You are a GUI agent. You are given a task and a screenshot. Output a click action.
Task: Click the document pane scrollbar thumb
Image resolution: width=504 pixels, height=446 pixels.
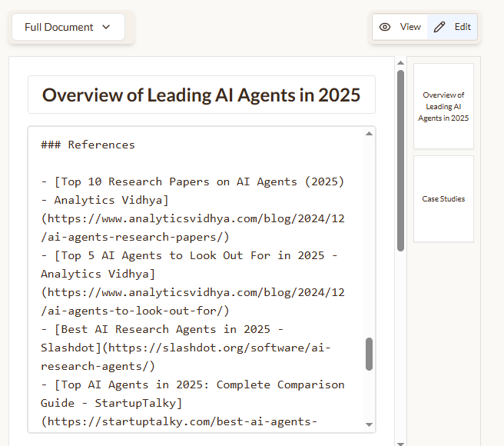click(x=400, y=161)
